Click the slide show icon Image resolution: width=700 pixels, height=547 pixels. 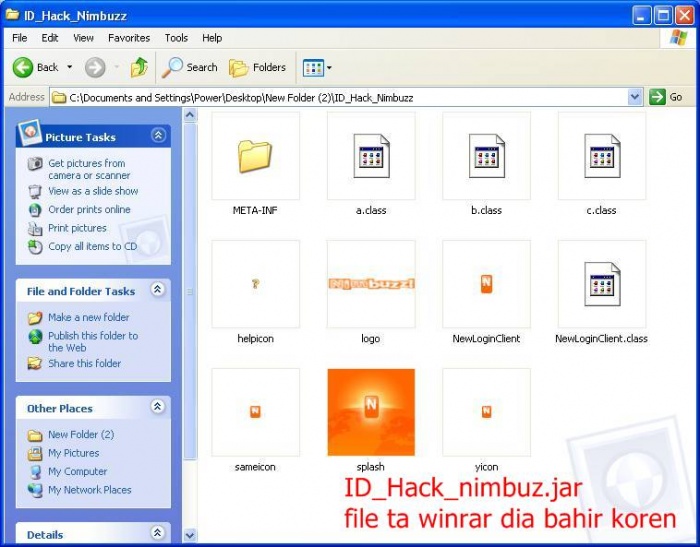click(35, 192)
